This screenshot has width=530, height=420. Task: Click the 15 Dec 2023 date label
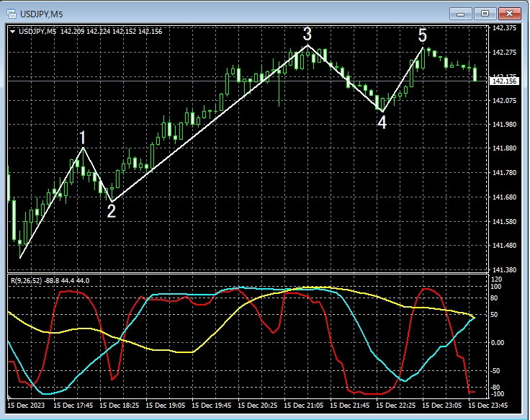point(27,406)
